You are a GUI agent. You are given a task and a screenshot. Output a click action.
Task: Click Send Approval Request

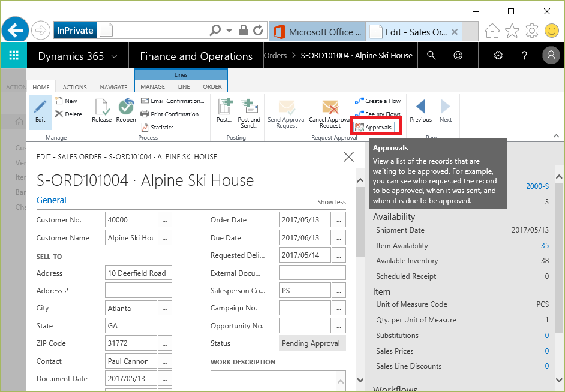[x=287, y=113]
